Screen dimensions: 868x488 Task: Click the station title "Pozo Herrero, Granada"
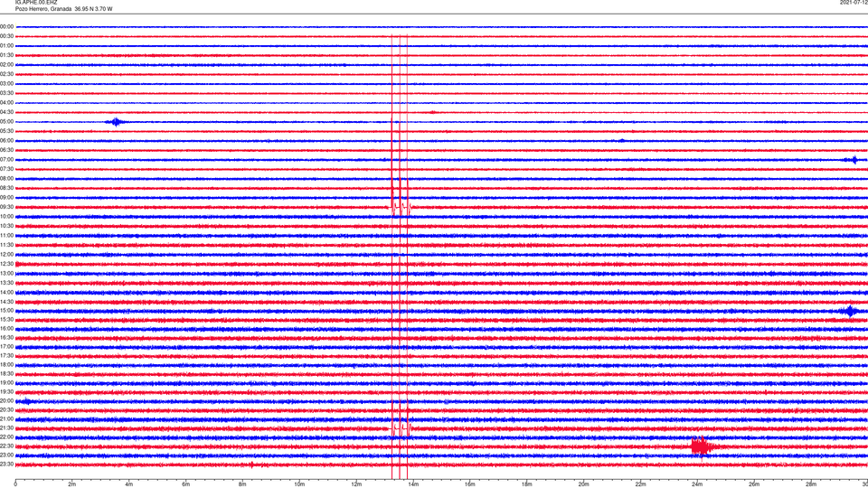43,9
